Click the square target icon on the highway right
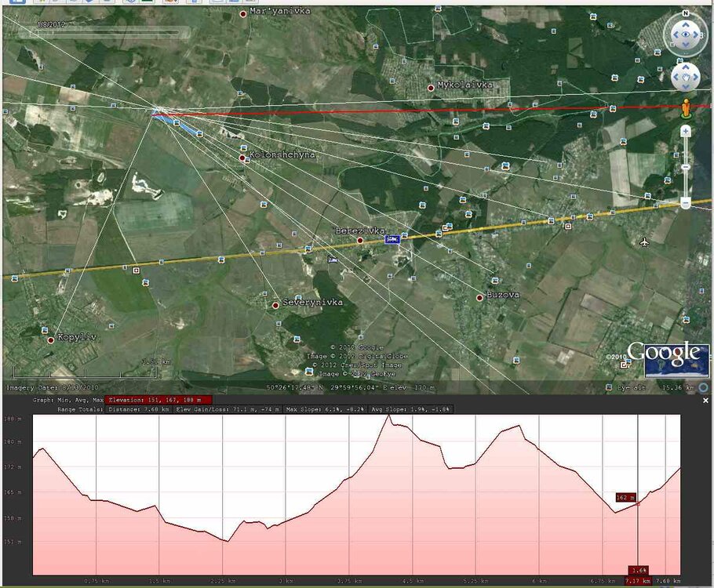Viewport: 714px width, 588px height. pos(568,227)
